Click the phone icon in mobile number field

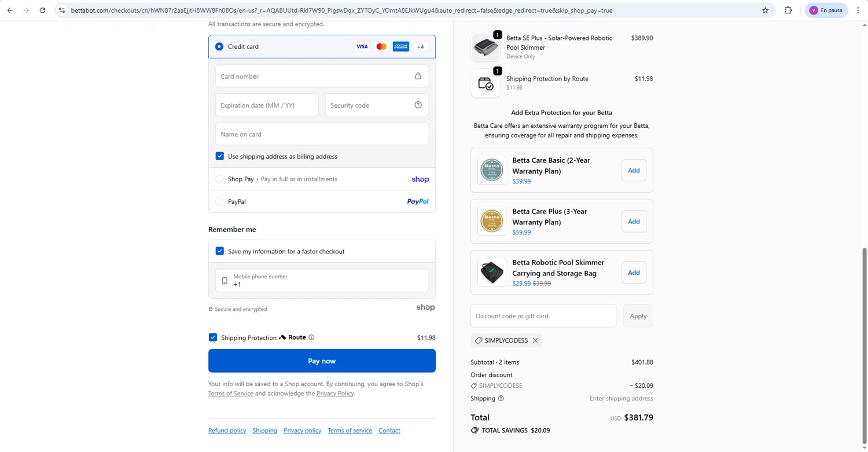coord(225,281)
